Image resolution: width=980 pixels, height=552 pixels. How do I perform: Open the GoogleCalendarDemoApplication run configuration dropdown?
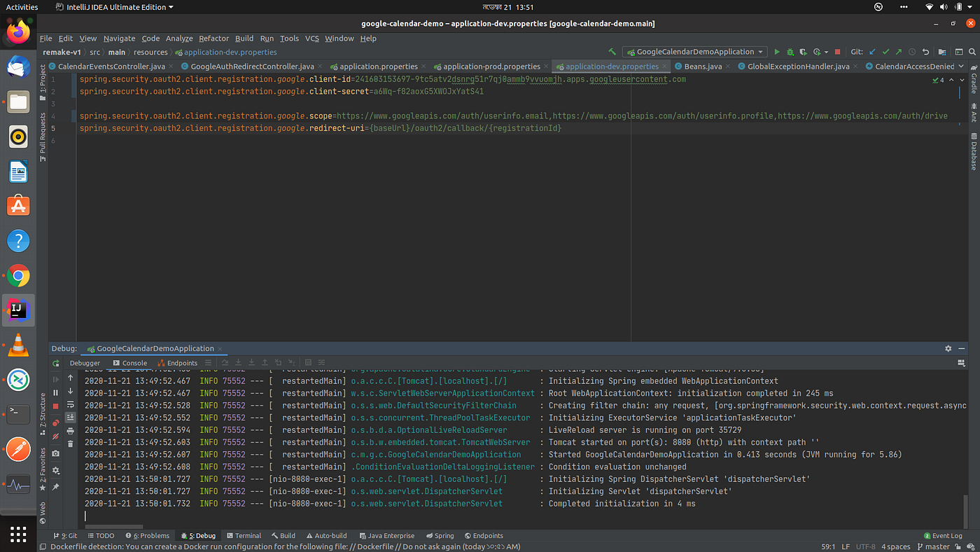[694, 52]
